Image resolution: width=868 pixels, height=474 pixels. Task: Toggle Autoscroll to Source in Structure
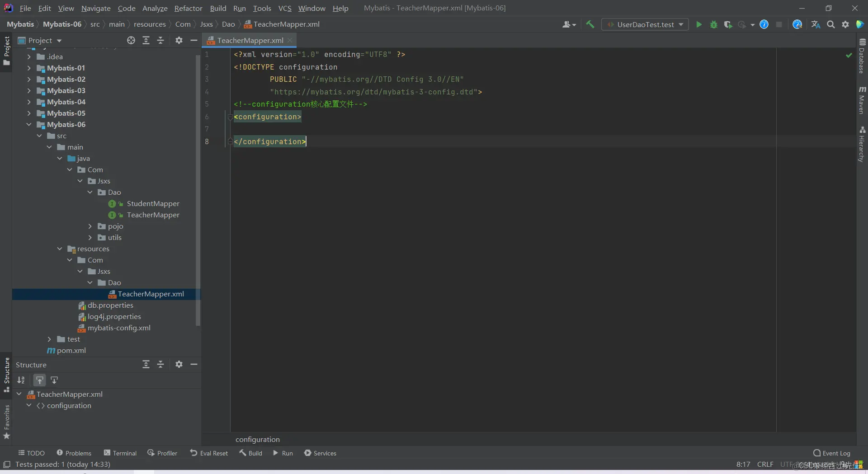40,380
